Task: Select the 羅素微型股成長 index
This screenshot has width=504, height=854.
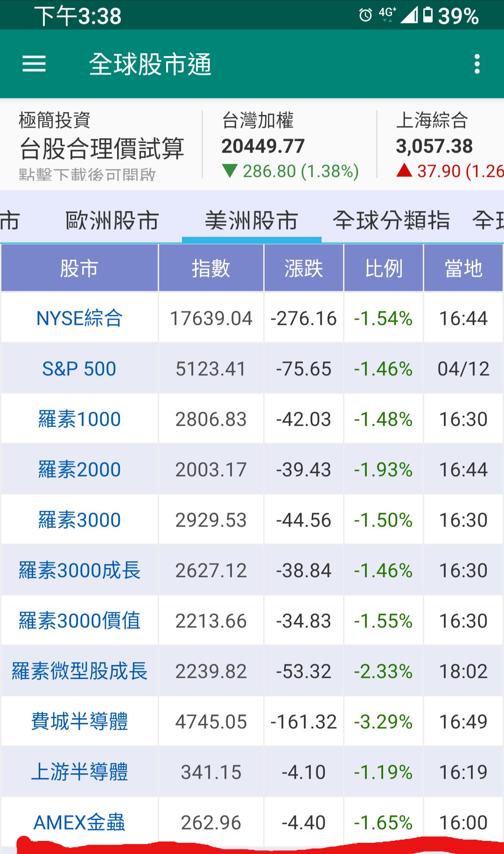Action: tap(79, 671)
